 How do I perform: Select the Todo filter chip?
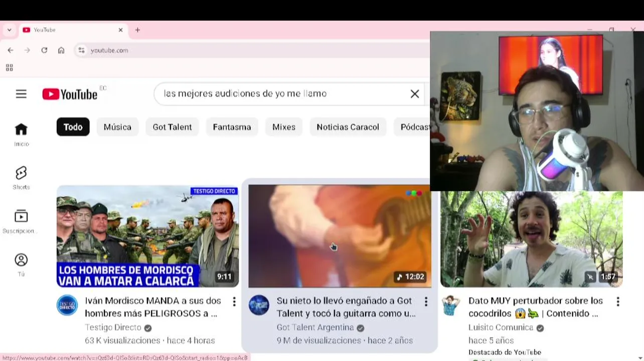pyautogui.click(x=73, y=127)
